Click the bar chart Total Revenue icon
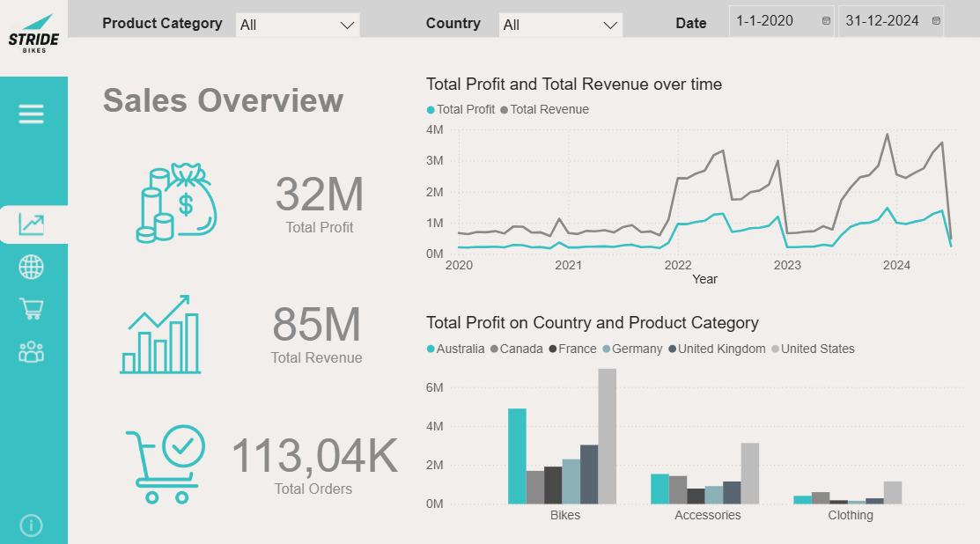 click(160, 334)
